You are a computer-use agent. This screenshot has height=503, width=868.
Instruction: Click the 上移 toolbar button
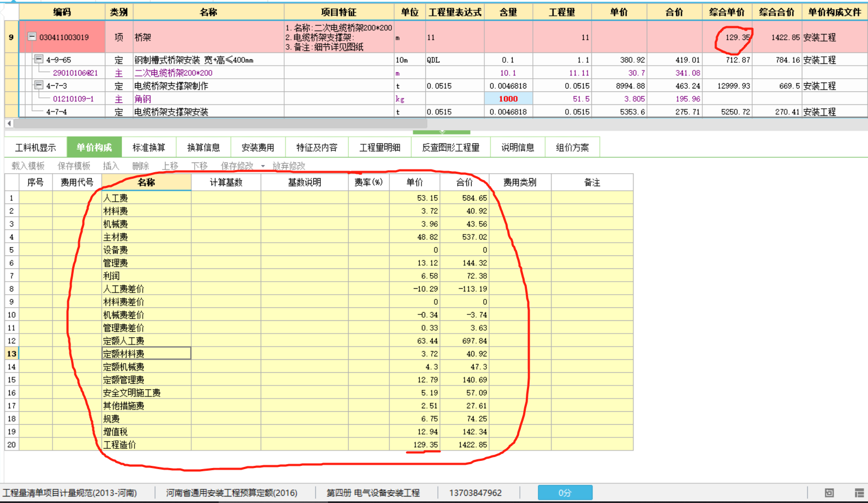(x=170, y=166)
